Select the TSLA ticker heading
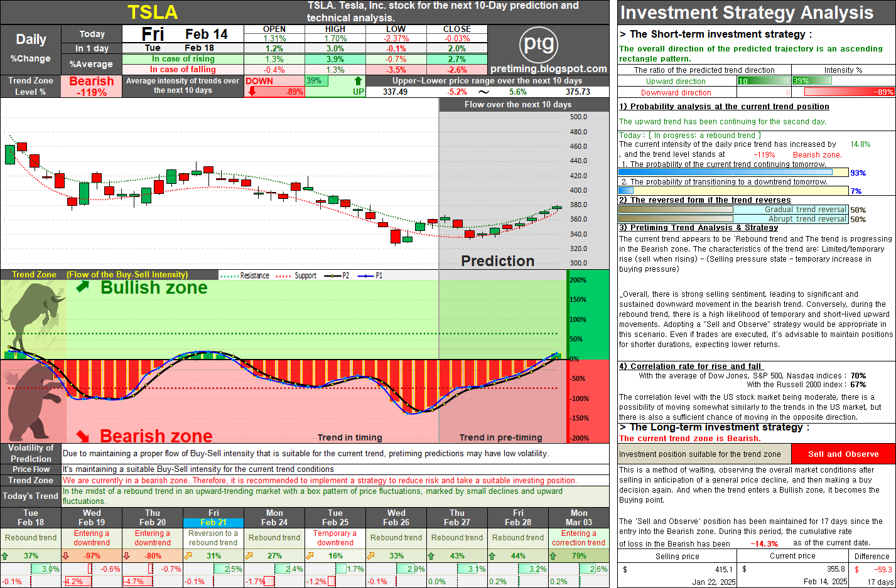This screenshot has width=896, height=588. [x=153, y=13]
